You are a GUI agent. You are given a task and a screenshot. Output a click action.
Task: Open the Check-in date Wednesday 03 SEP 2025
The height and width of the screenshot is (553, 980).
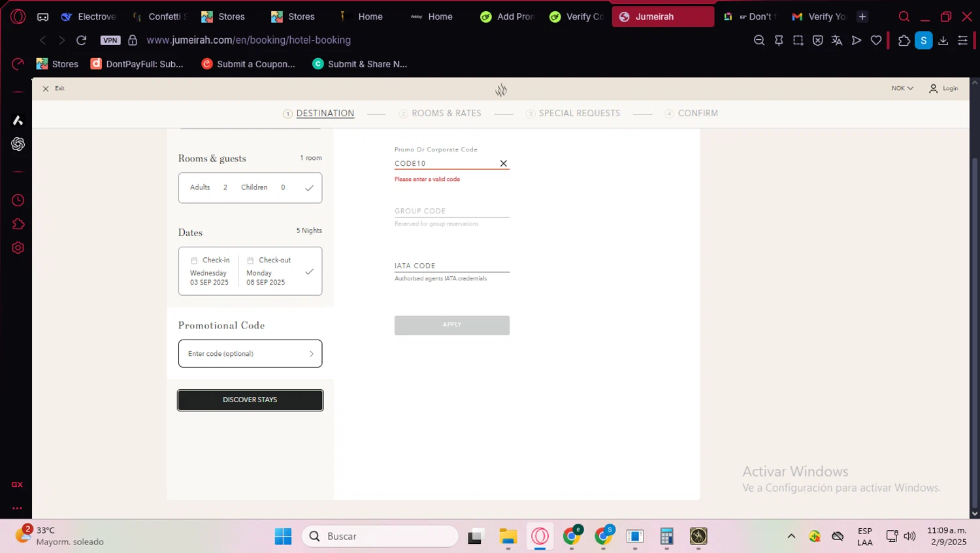(x=210, y=271)
